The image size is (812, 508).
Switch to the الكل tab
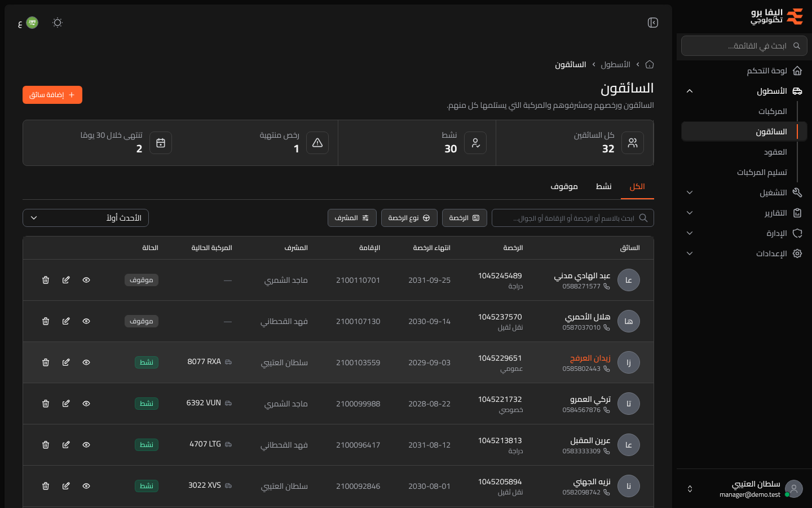tap(637, 187)
